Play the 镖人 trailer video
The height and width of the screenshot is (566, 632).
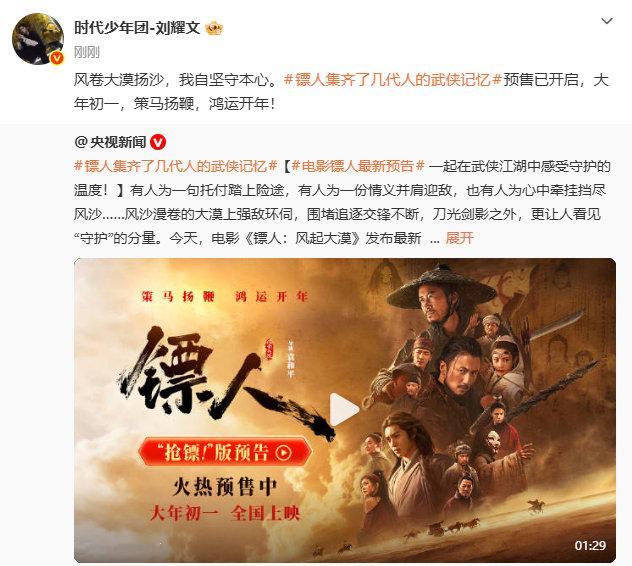(345, 409)
